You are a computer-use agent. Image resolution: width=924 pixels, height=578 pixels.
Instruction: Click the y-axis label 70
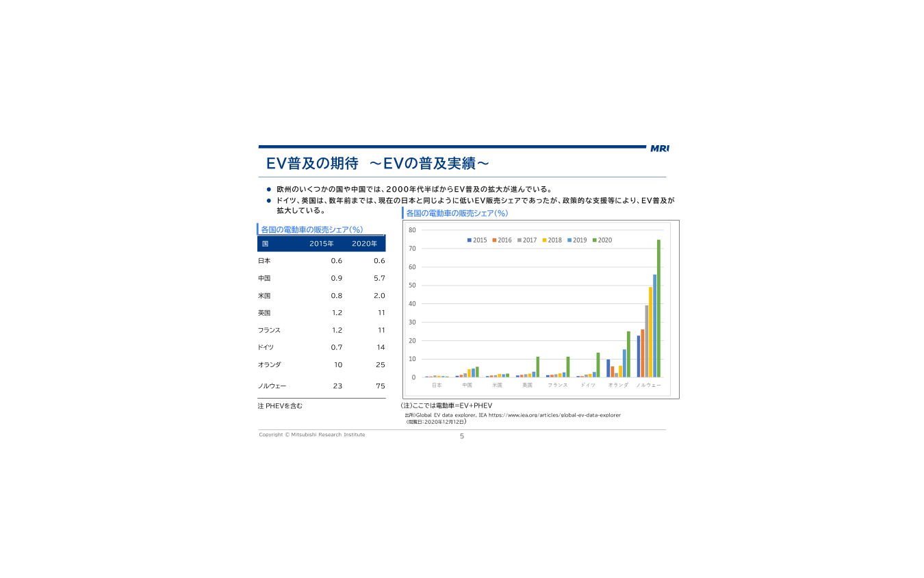pyautogui.click(x=412, y=249)
